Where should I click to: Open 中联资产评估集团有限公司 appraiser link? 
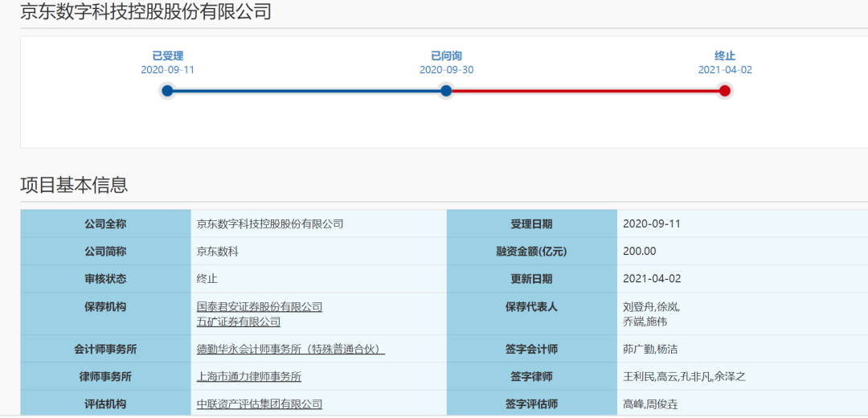pyautogui.click(x=260, y=404)
